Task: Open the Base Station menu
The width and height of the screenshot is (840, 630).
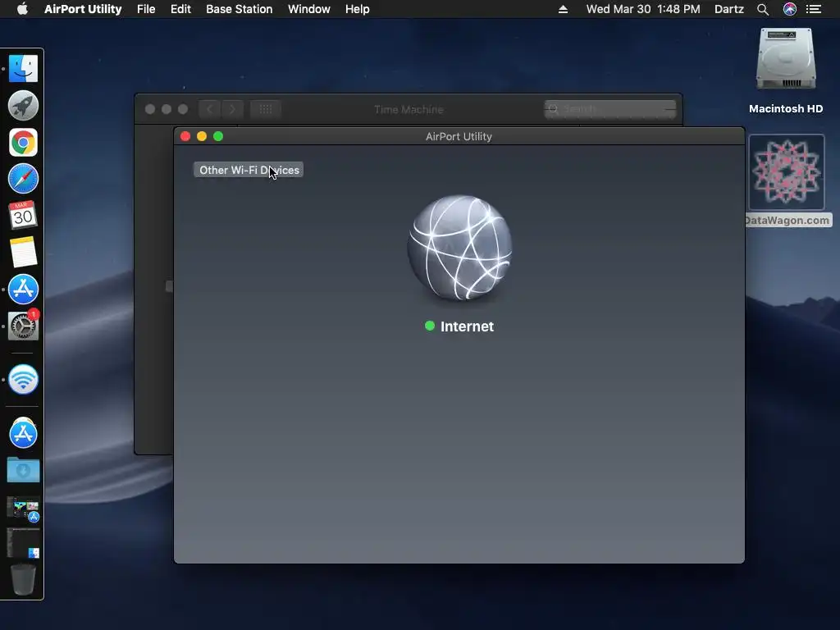Action: click(x=239, y=9)
